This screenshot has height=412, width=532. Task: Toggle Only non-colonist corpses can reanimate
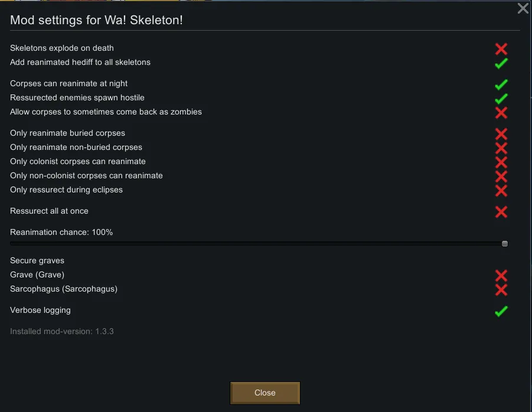501,176
